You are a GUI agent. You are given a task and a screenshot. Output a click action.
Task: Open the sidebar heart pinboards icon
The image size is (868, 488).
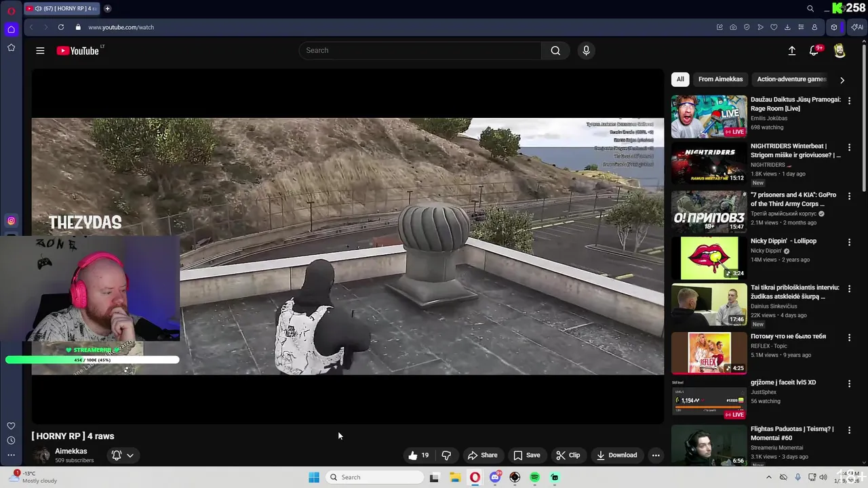11,426
